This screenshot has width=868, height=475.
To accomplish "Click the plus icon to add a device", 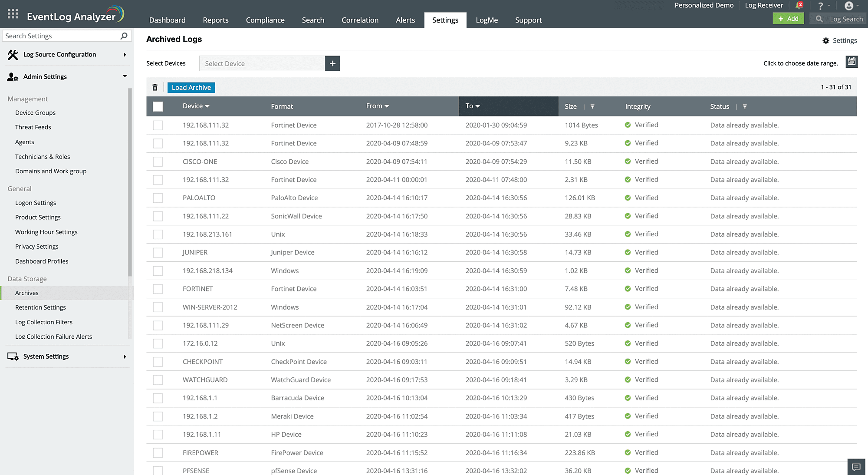I will (x=332, y=63).
